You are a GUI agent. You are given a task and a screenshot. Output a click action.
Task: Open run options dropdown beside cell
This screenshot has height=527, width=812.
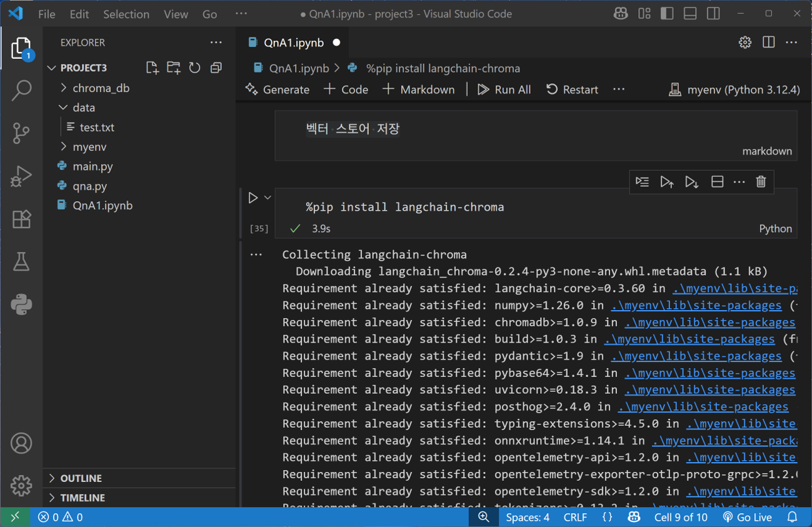coord(268,198)
